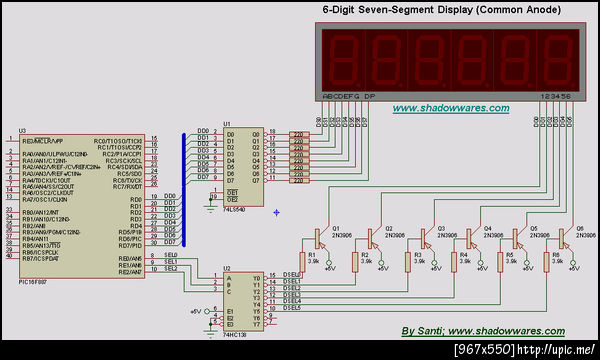The width and height of the screenshot is (600, 360).
Task: Click the DSEL5 net label
Action: (292, 308)
